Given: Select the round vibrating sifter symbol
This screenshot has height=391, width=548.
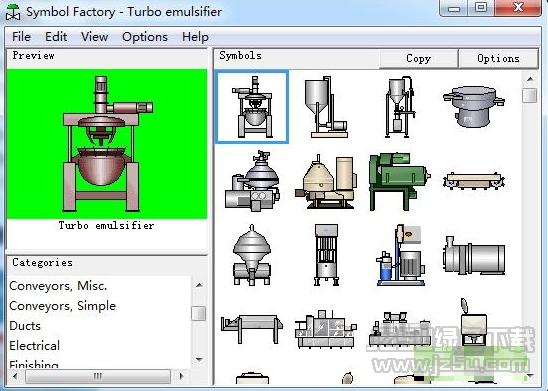Looking at the screenshot, I should [x=474, y=107].
